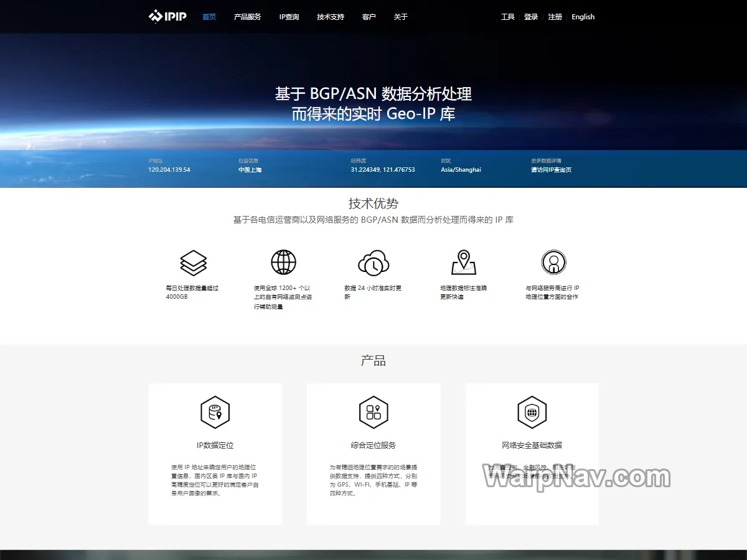Click the text 地理数据标注准确更新快速

coord(463,292)
